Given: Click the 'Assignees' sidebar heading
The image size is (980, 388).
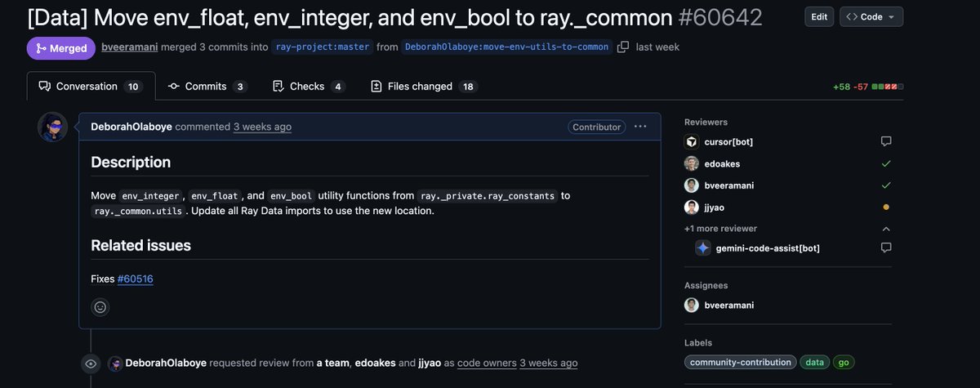Looking at the screenshot, I should tap(706, 285).
